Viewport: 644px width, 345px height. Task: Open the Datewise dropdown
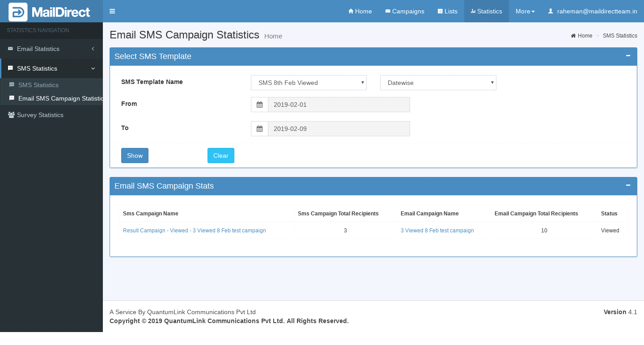click(x=438, y=83)
